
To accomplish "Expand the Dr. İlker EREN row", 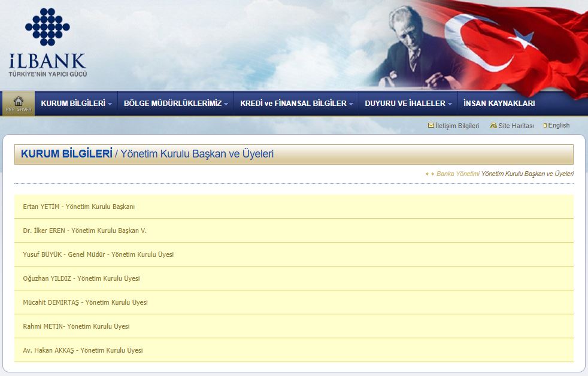I will click(84, 231).
